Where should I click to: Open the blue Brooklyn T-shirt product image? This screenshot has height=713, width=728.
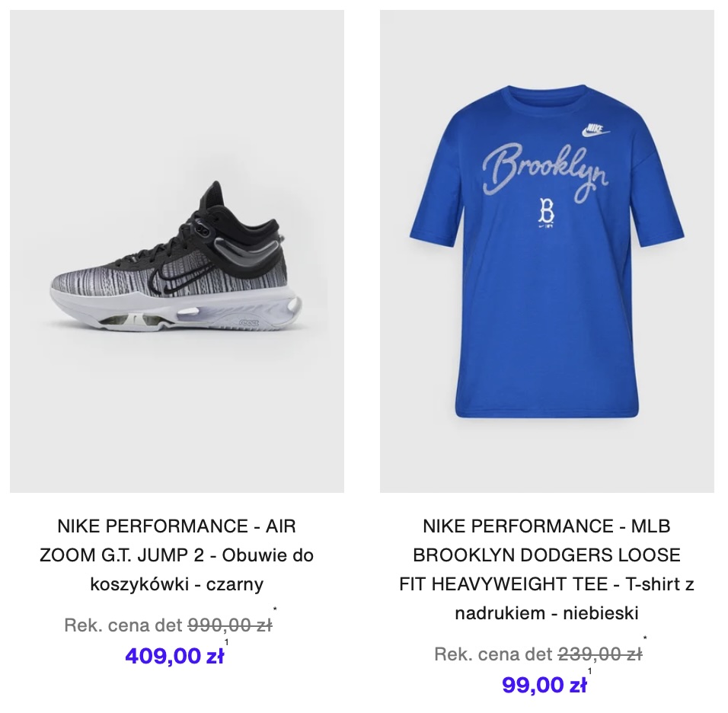pos(547,251)
